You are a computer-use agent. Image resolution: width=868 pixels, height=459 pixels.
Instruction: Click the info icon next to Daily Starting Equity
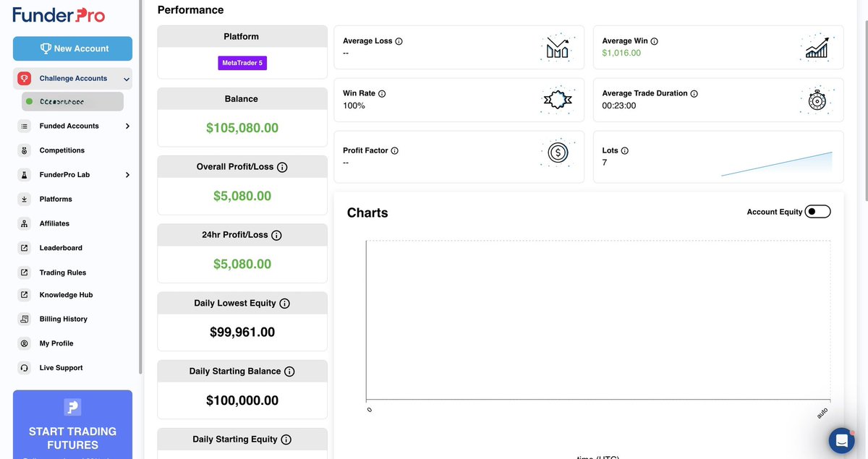[x=286, y=439]
